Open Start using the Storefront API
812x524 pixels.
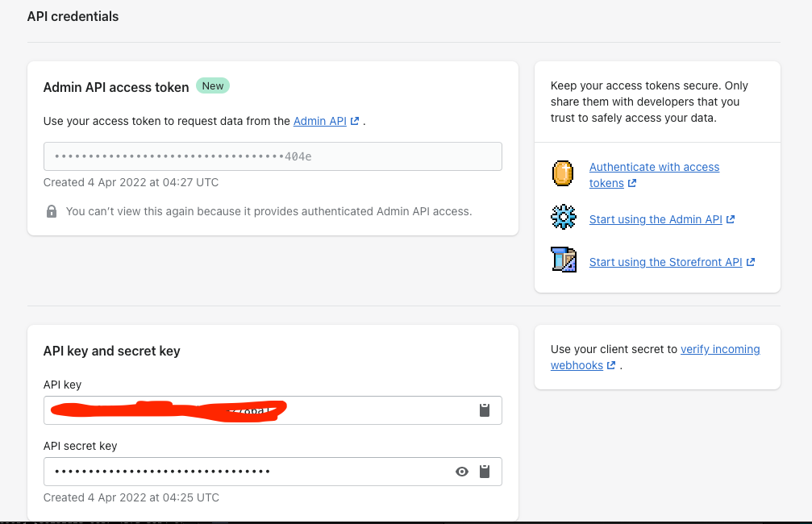point(665,261)
